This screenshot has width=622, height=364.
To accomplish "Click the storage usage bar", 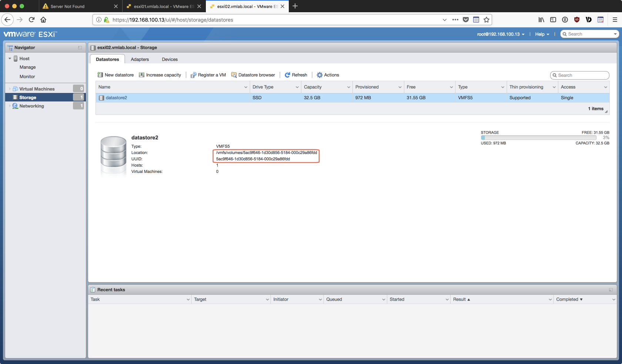I will pos(538,138).
